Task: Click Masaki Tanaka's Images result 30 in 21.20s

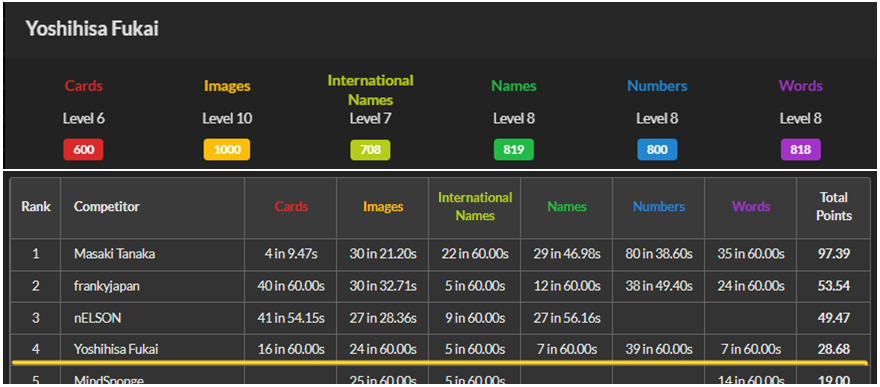Action: click(x=383, y=254)
